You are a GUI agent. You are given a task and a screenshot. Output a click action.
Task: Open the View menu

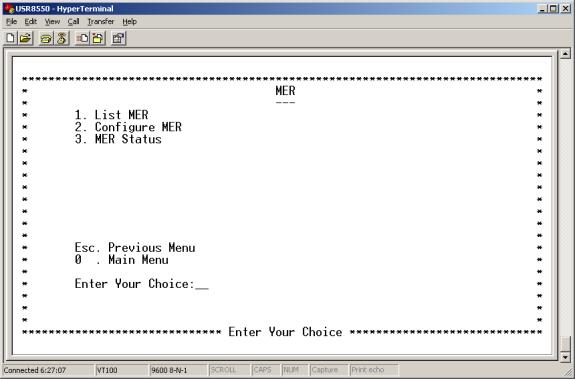click(x=52, y=22)
